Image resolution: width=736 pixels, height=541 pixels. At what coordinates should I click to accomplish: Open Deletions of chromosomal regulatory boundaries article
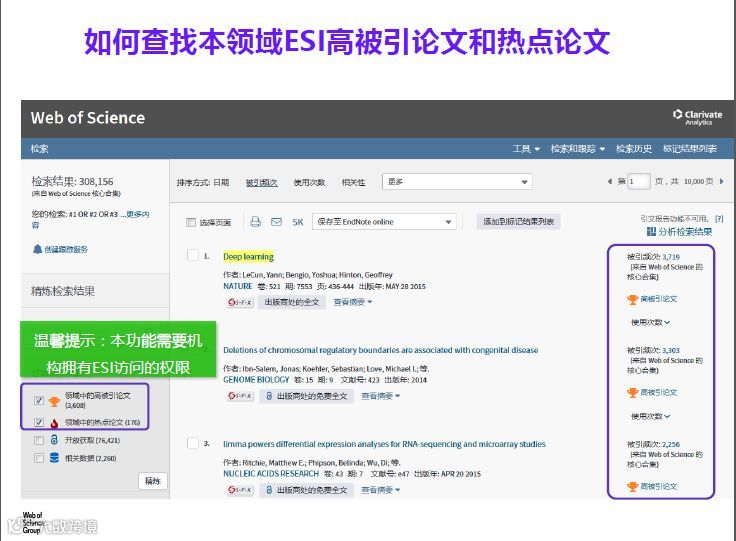(381, 350)
